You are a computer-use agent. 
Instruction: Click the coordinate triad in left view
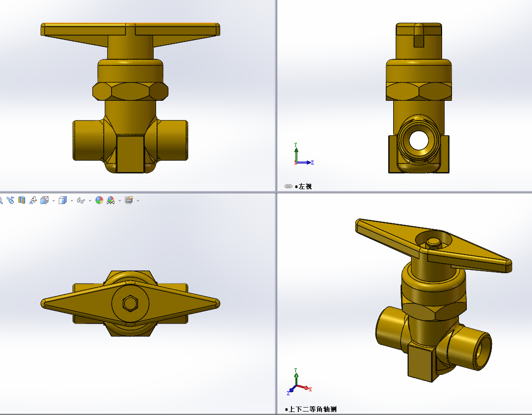(x=303, y=155)
